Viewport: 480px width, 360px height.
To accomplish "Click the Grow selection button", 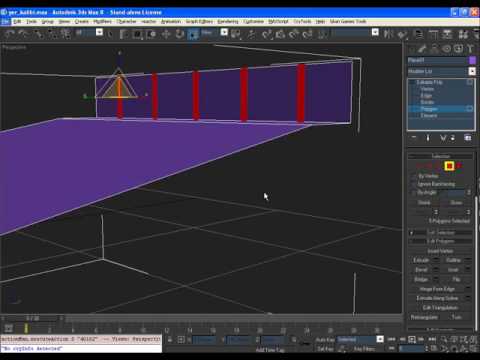I will click(456, 203).
